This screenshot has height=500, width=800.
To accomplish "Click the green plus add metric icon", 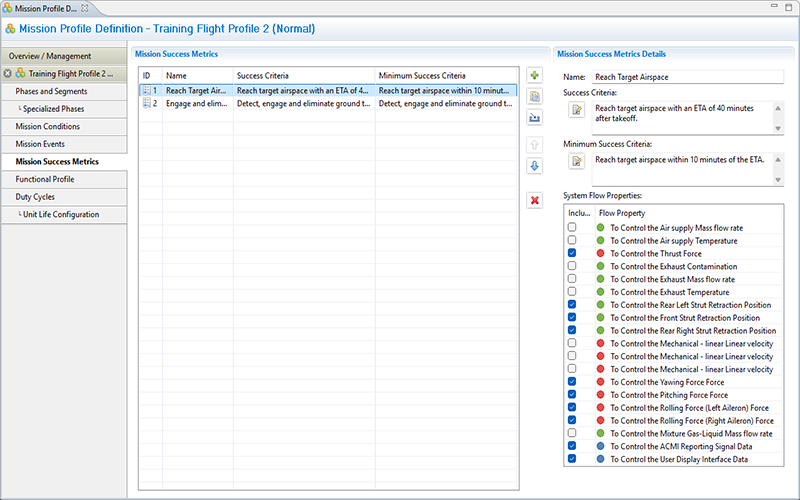I will [x=534, y=76].
